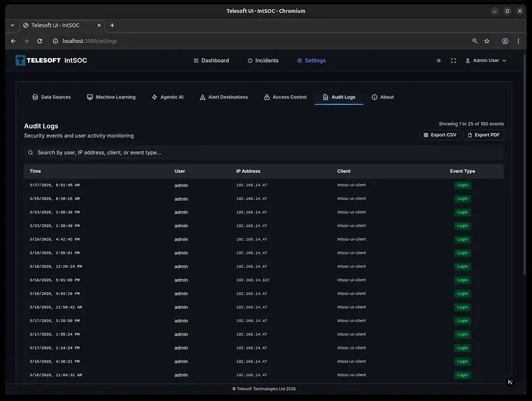
Task: Close the Telesoft UI - IntSOC tab
Action: click(99, 25)
